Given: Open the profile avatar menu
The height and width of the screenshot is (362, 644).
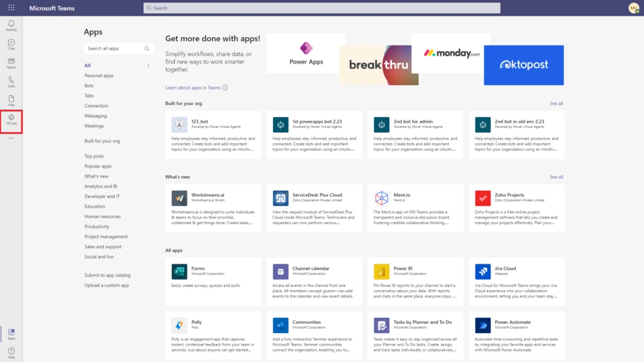Looking at the screenshot, I should point(634,8).
